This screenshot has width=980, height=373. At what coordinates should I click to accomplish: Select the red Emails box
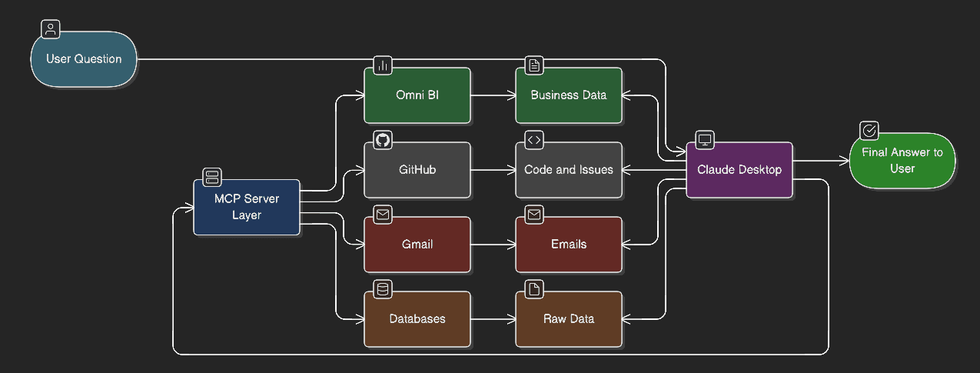pos(569,245)
